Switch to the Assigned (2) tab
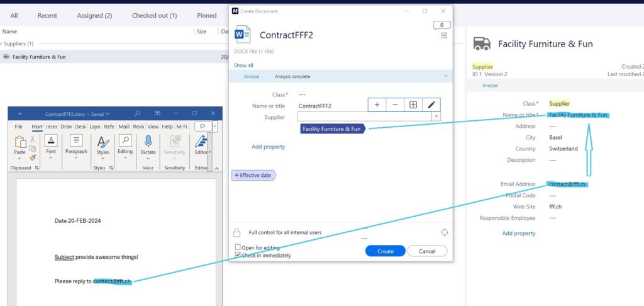 (x=94, y=16)
